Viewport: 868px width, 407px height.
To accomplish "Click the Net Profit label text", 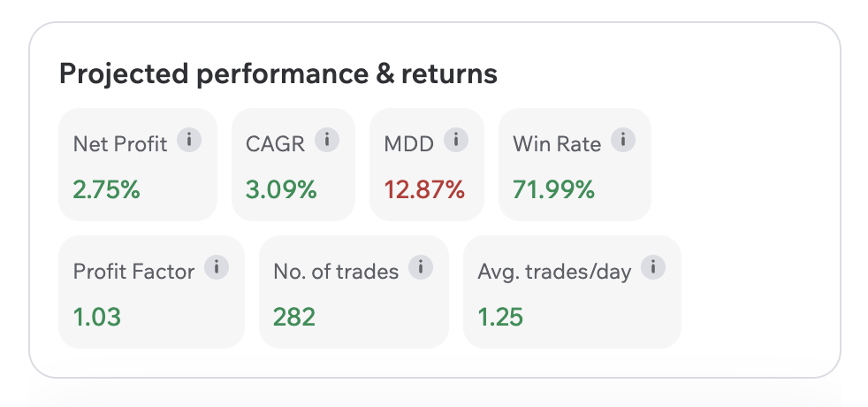I will click(x=120, y=144).
